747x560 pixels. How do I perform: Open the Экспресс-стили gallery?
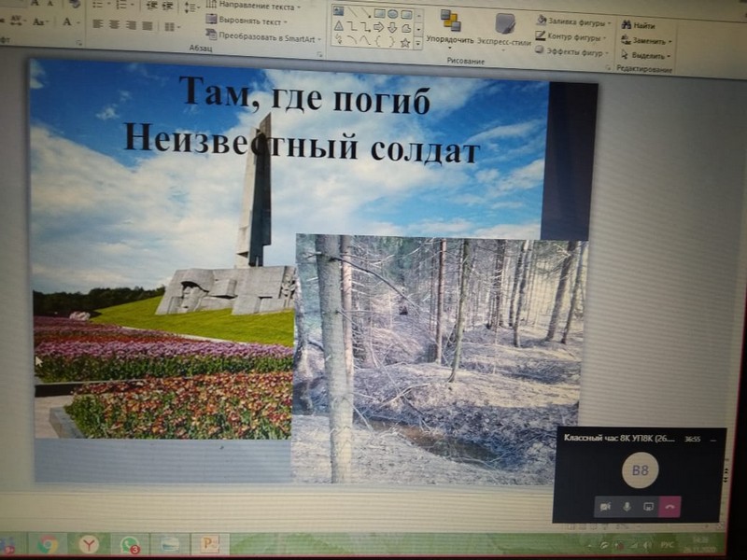point(504,32)
